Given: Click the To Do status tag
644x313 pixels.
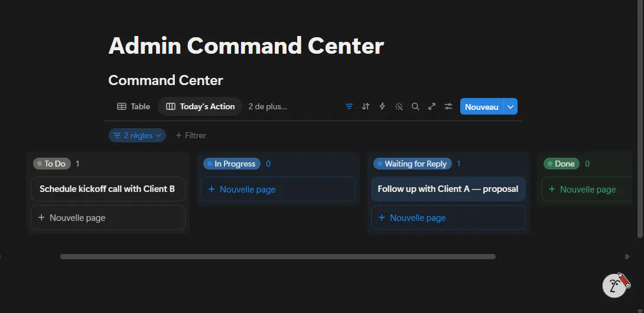Looking at the screenshot, I should pyautogui.click(x=52, y=164).
